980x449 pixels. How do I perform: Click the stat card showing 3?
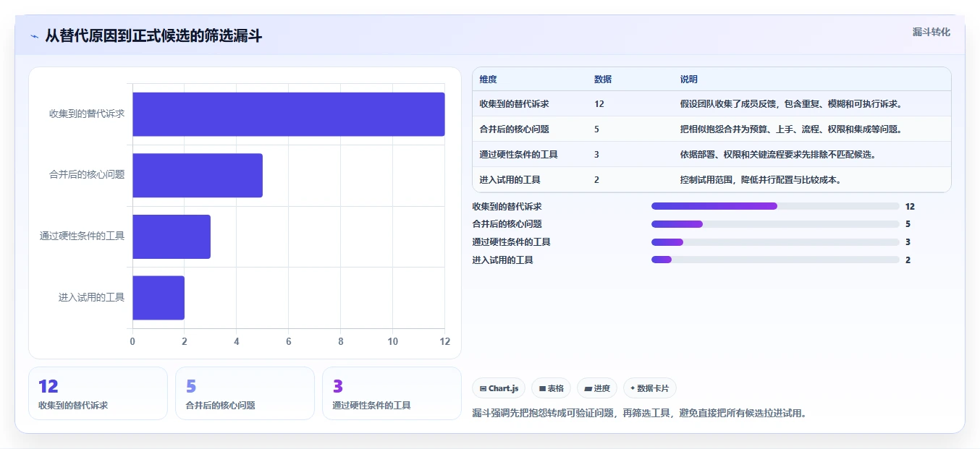pyautogui.click(x=392, y=393)
